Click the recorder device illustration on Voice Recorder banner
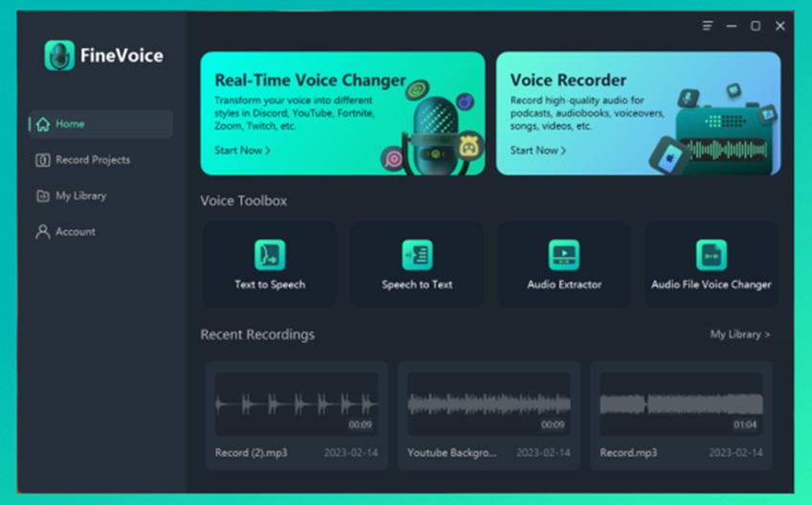This screenshot has width=812, height=505. pyautogui.click(x=725, y=139)
